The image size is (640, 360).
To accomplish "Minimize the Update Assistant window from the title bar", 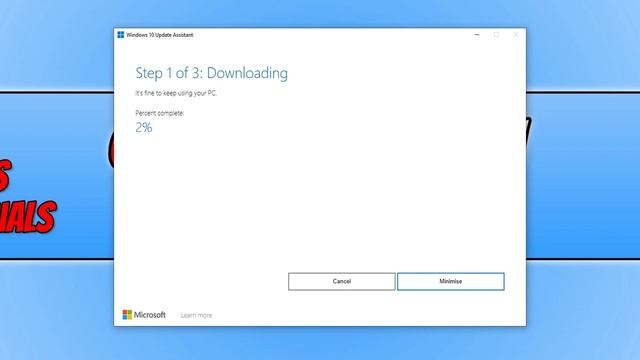I will [477, 35].
